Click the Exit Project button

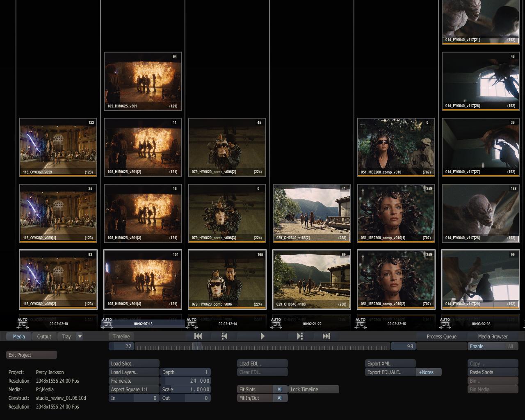(31, 355)
